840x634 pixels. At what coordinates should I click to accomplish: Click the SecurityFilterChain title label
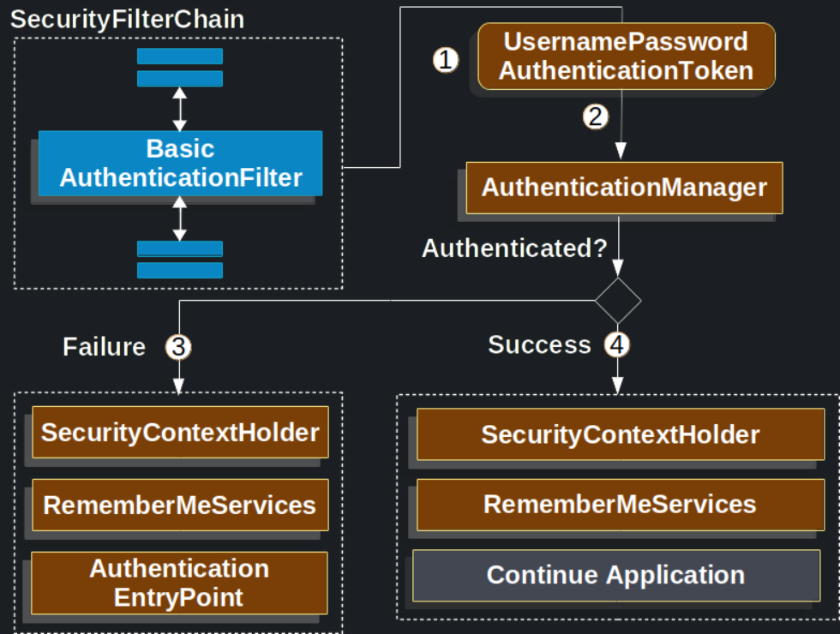tap(127, 19)
